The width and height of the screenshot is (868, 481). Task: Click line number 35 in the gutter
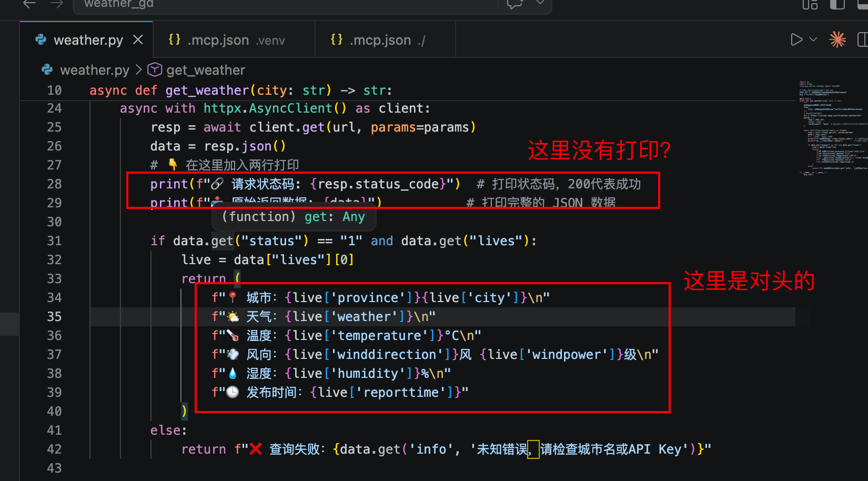pos(54,316)
